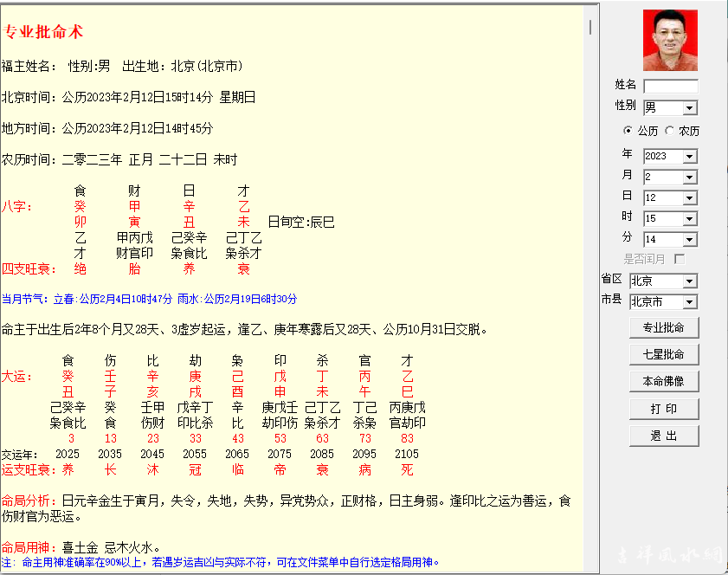The width and height of the screenshot is (728, 575).
Task: Click the 专业批命术 red heading text
Action: 43,33
